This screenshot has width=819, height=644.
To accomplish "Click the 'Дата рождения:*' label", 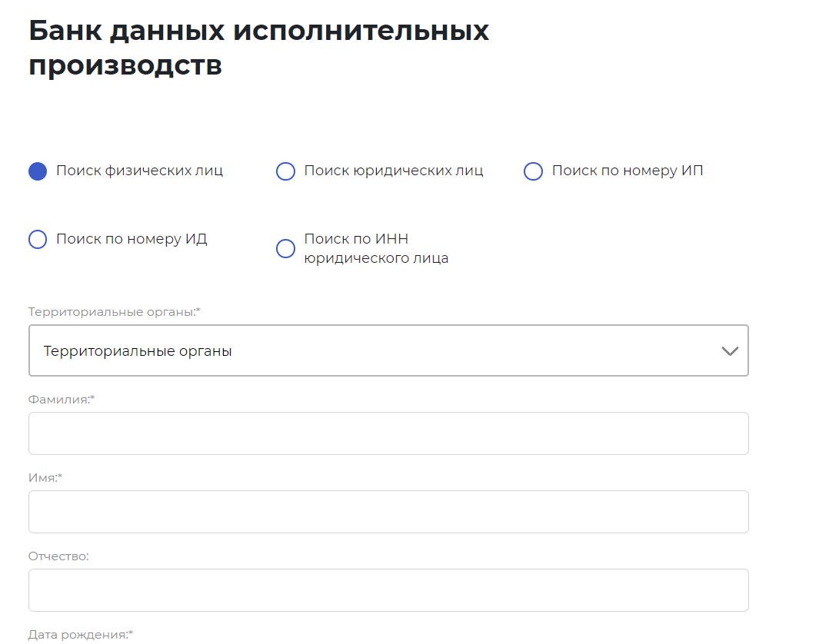I will coord(81,635).
